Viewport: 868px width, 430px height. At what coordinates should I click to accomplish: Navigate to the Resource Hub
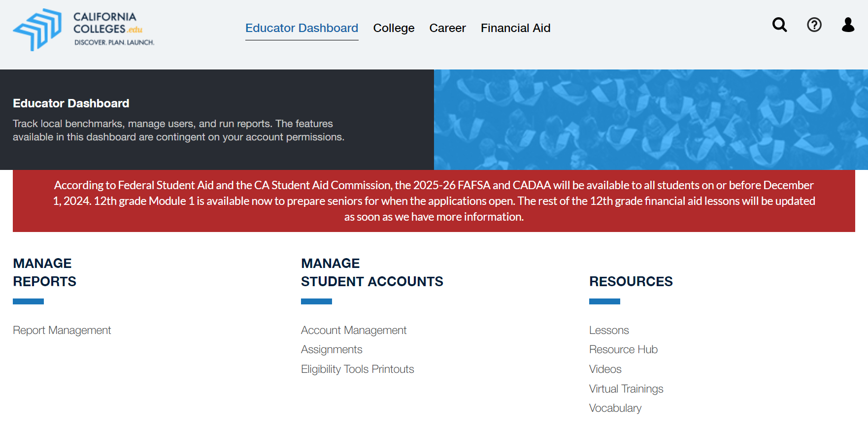(623, 349)
